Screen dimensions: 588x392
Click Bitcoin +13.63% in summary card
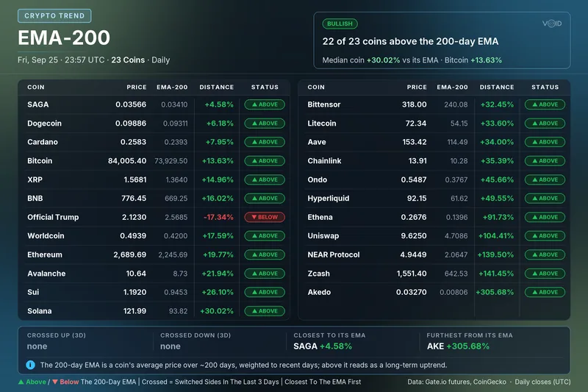click(487, 60)
